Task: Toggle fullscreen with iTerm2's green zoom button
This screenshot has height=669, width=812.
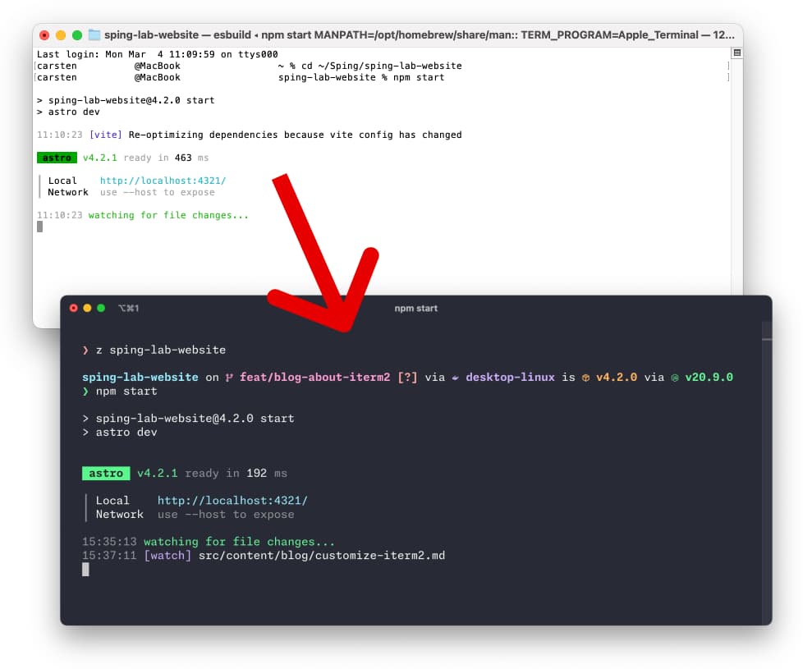Action: (x=100, y=308)
